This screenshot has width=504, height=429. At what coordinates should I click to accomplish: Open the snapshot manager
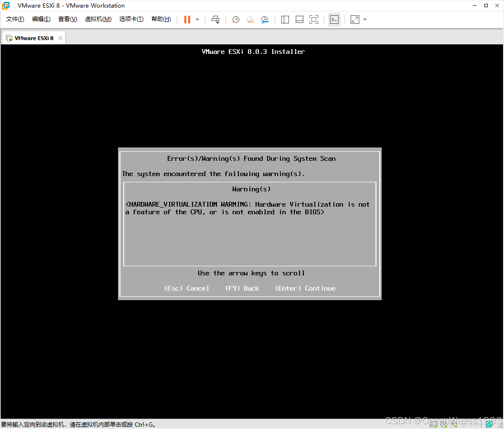(x=265, y=20)
